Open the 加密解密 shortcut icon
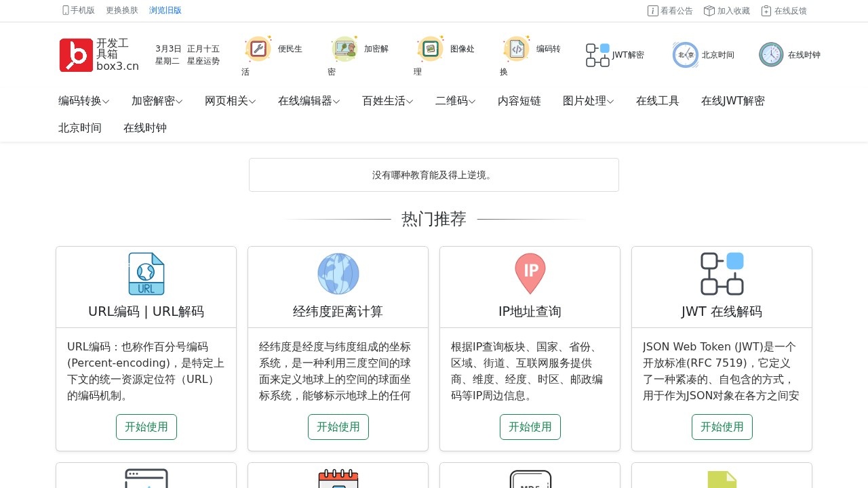Viewport: 868px width, 488px height. tap(344, 49)
